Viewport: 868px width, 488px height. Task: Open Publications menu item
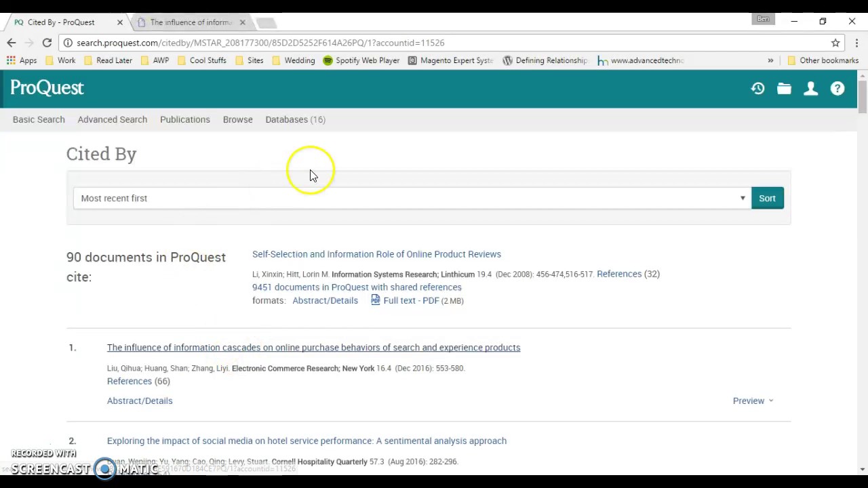point(184,119)
